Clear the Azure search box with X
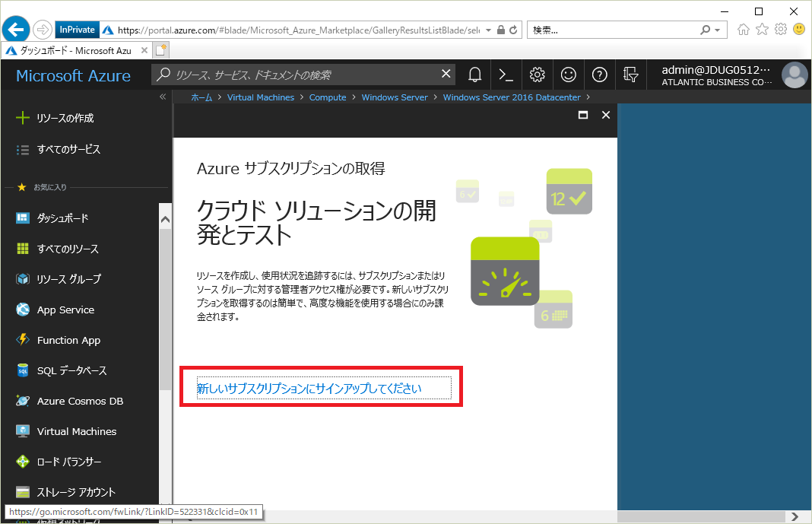 coord(446,74)
